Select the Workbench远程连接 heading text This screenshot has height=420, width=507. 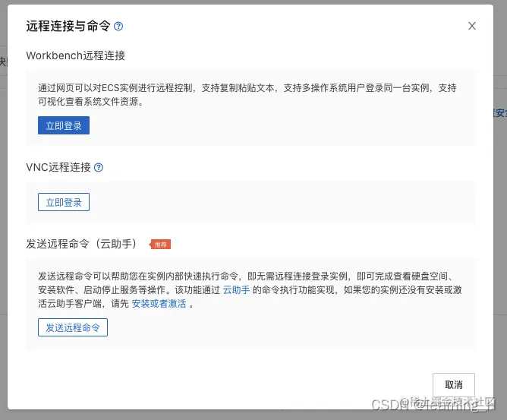[76, 55]
